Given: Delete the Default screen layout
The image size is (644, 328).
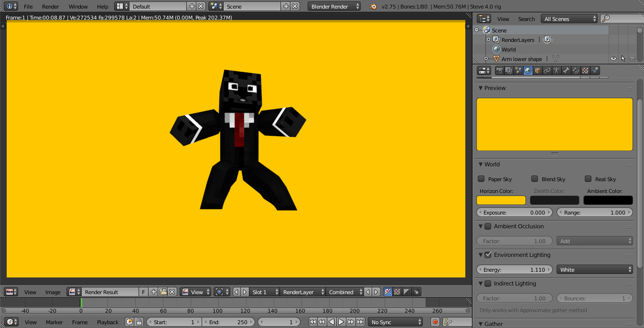Looking at the screenshot, I should click(201, 6).
